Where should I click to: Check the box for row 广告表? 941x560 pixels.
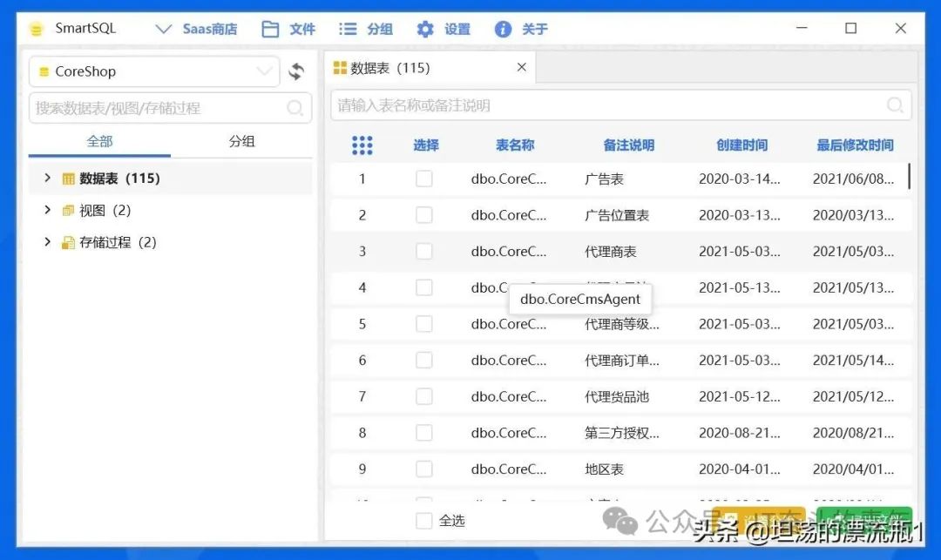pyautogui.click(x=424, y=179)
